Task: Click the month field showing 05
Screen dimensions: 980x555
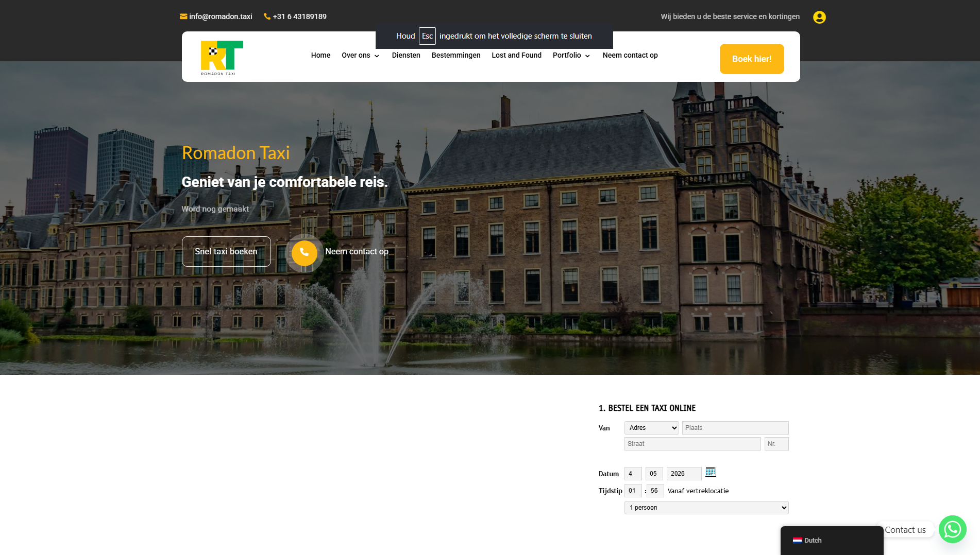Action: coord(654,474)
